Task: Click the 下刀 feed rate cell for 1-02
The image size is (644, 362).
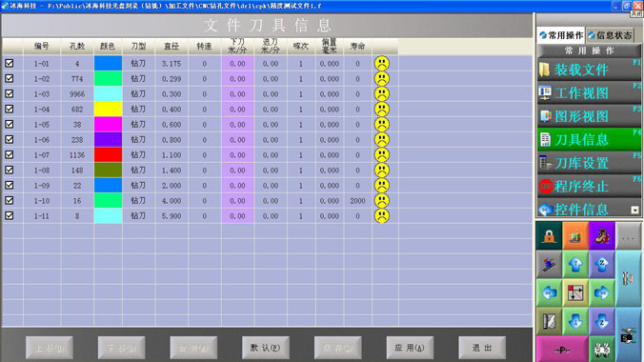Action: [x=237, y=79]
